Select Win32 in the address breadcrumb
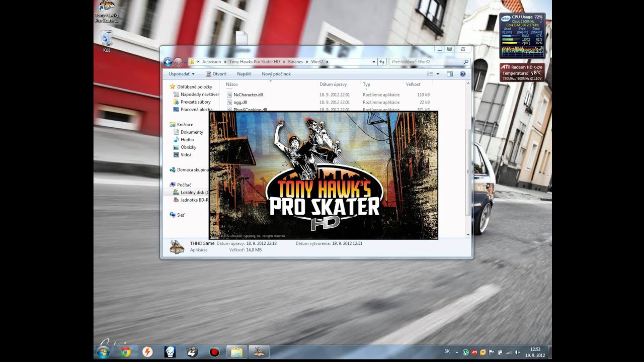Screen dimensions: 644x362 click(x=317, y=62)
